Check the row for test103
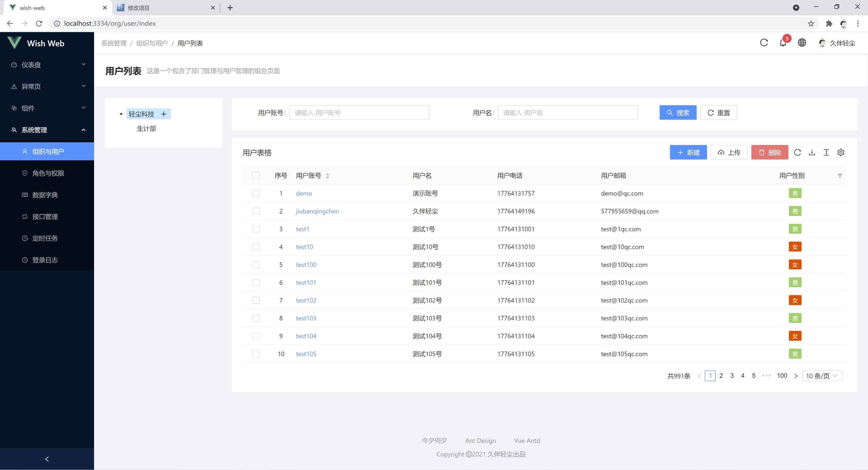The image size is (868, 470). [256, 318]
